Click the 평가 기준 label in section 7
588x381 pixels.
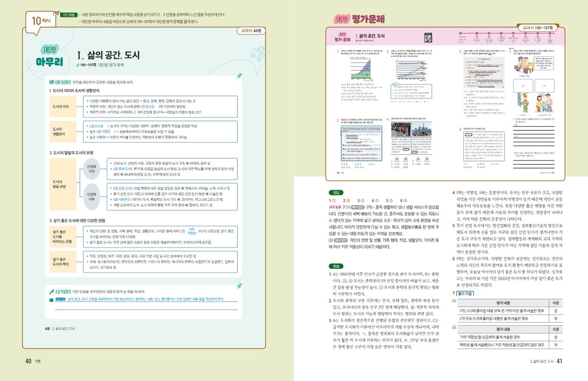coord(465,293)
